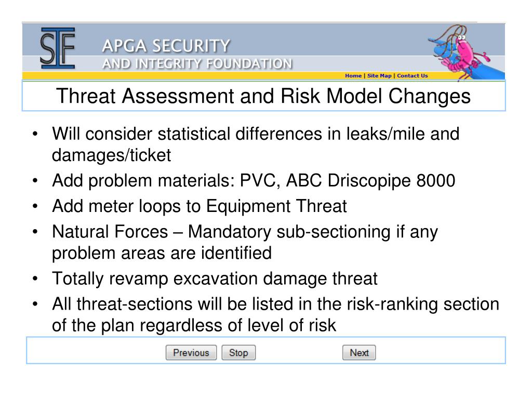532x399 pixels.
Task: Select the slide title heading text
Action: (263, 96)
